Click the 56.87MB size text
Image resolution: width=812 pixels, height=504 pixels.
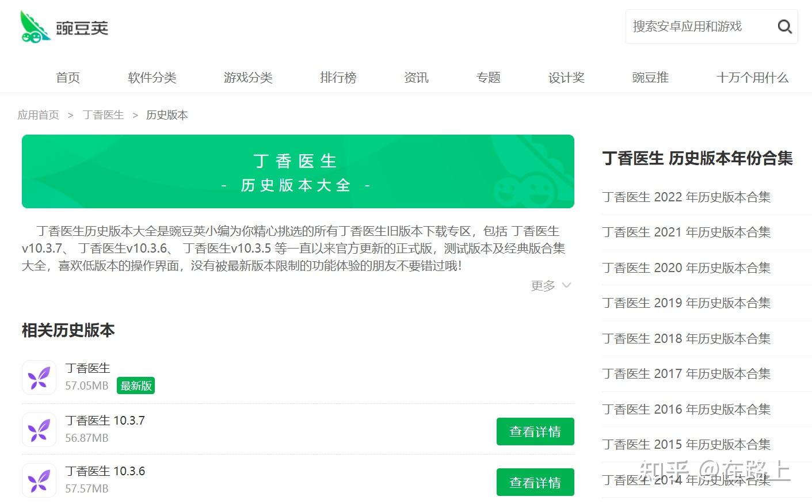point(87,438)
